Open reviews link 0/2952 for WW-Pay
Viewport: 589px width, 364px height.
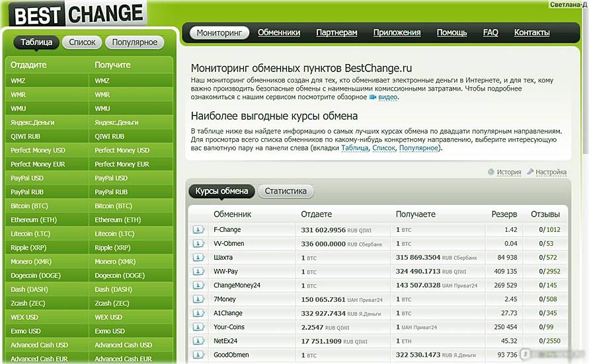(549, 272)
